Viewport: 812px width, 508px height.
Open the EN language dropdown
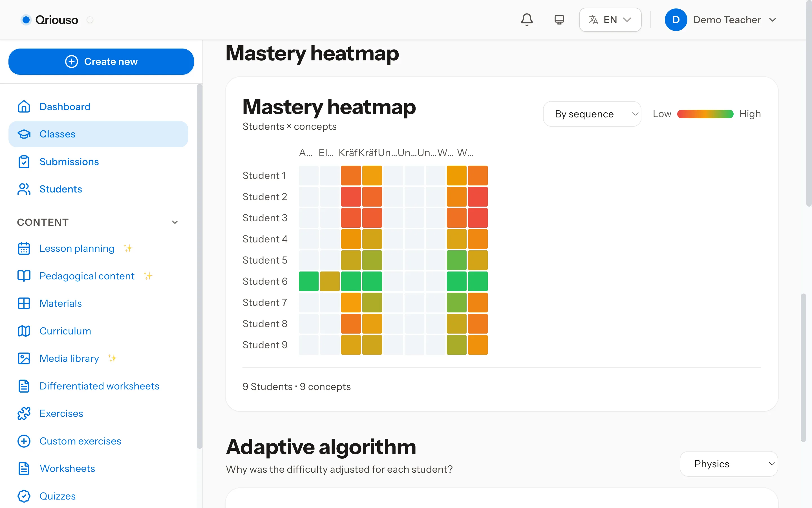point(610,20)
